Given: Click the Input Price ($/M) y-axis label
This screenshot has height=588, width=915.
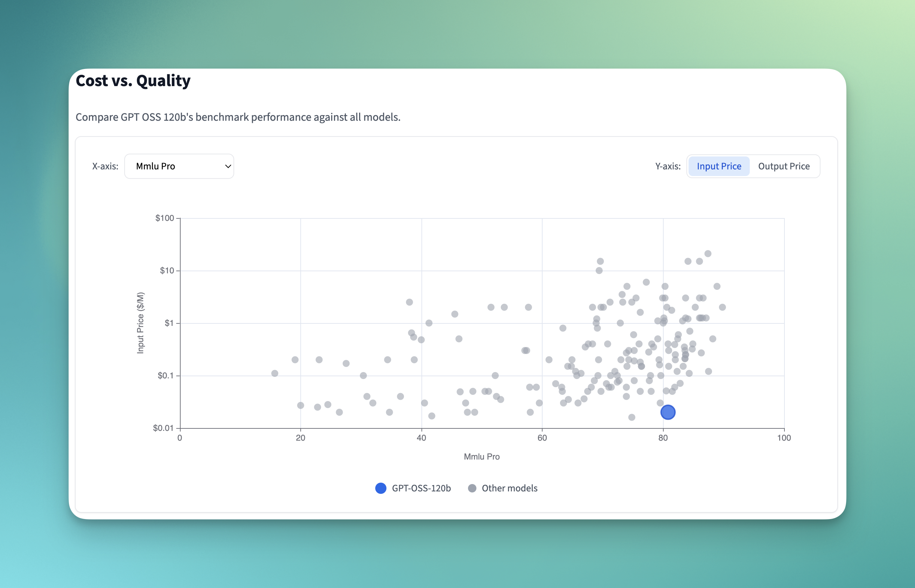Looking at the screenshot, I should tap(140, 323).
